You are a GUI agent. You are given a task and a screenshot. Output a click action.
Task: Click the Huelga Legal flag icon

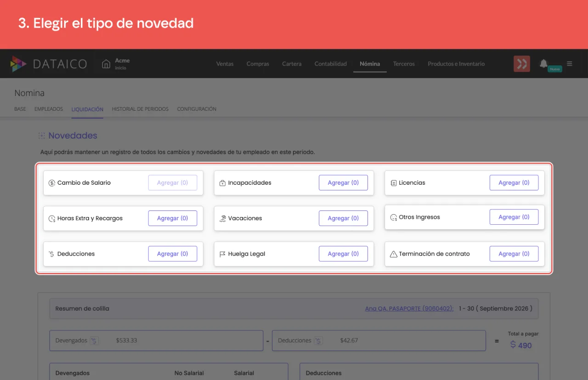point(223,254)
